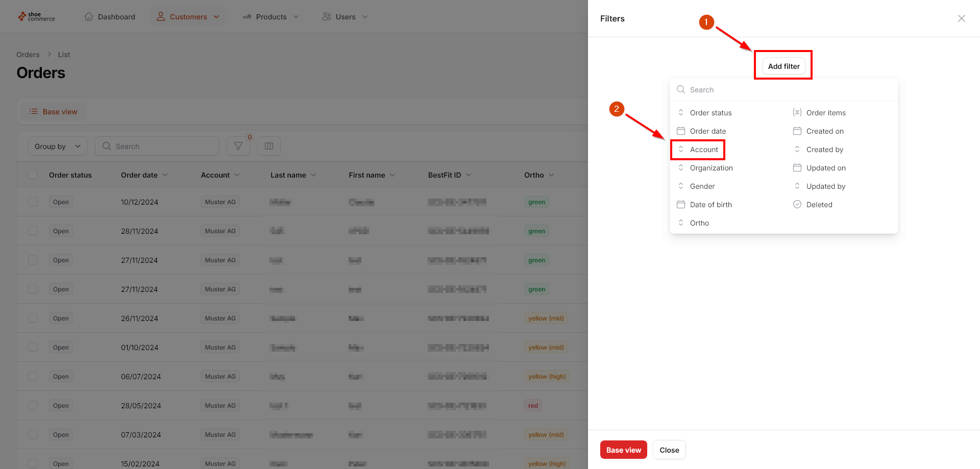This screenshot has width=980, height=469.
Task: Open the filter funnel icon button
Action: tap(238, 146)
